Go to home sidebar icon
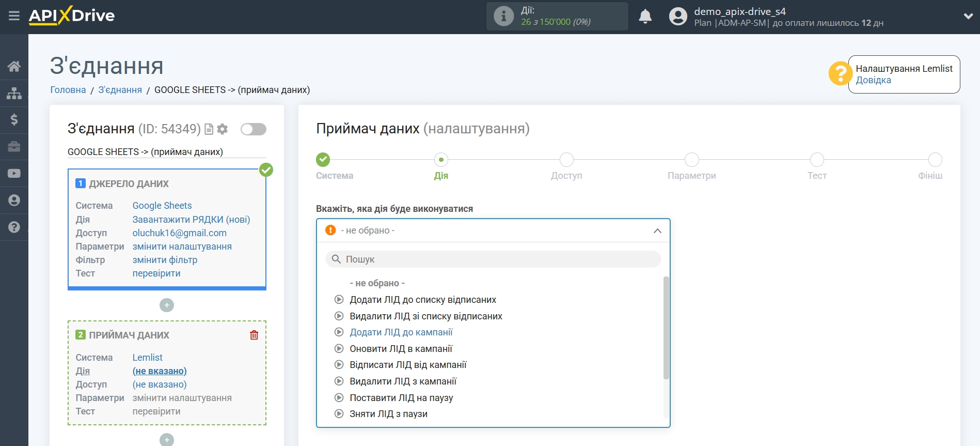This screenshot has height=446, width=980. [14, 66]
